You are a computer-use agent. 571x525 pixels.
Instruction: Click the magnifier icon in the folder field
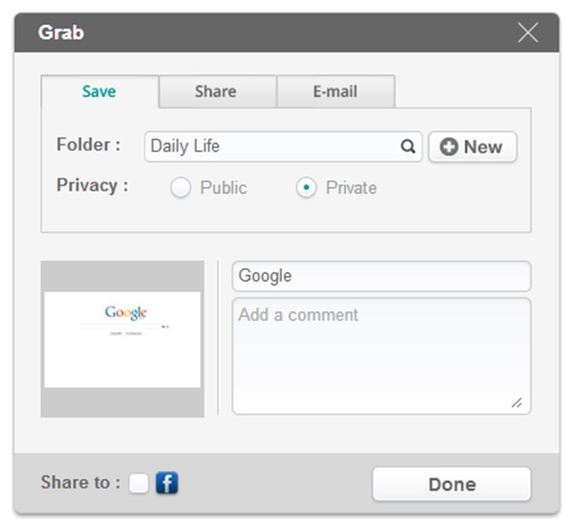click(x=408, y=146)
